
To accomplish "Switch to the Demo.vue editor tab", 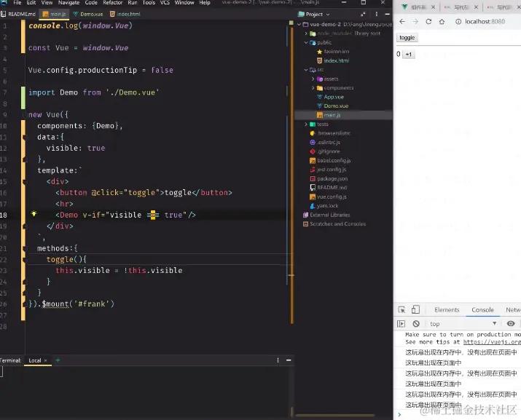I will 88,15.
